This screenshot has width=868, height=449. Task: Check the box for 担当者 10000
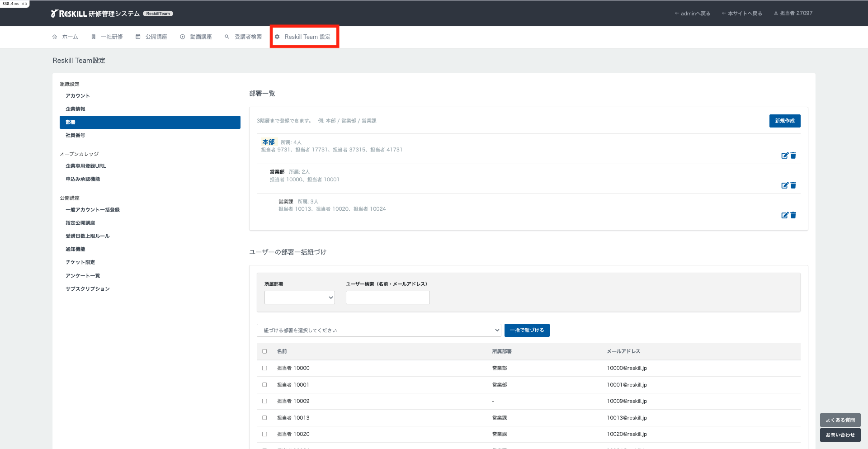tap(264, 368)
